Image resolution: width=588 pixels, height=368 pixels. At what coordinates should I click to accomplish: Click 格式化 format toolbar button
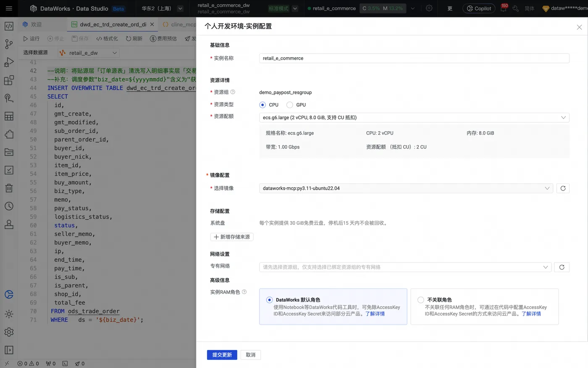(x=107, y=39)
